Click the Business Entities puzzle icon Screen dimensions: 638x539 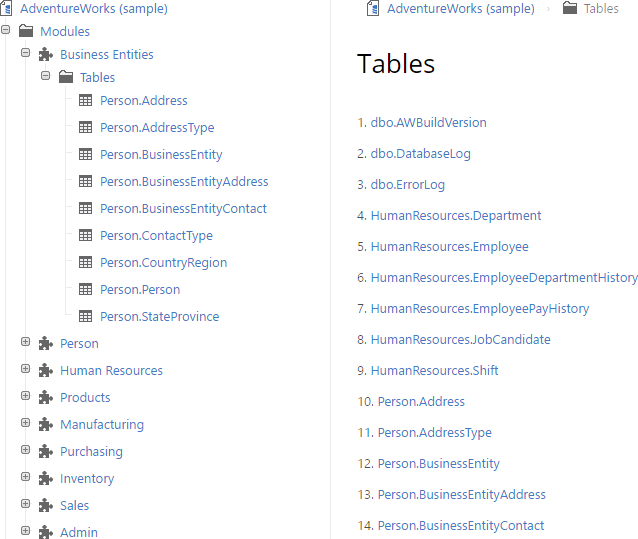pyautogui.click(x=46, y=55)
